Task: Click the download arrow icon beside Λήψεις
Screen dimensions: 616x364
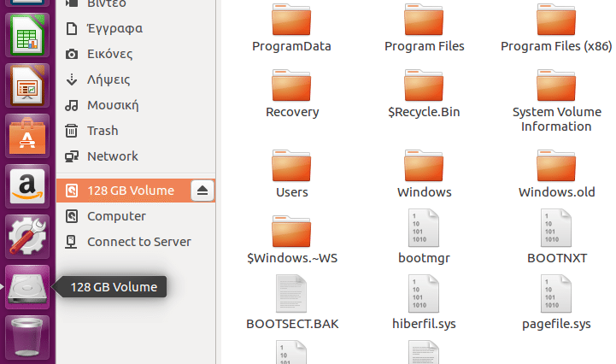Action: tap(72, 79)
